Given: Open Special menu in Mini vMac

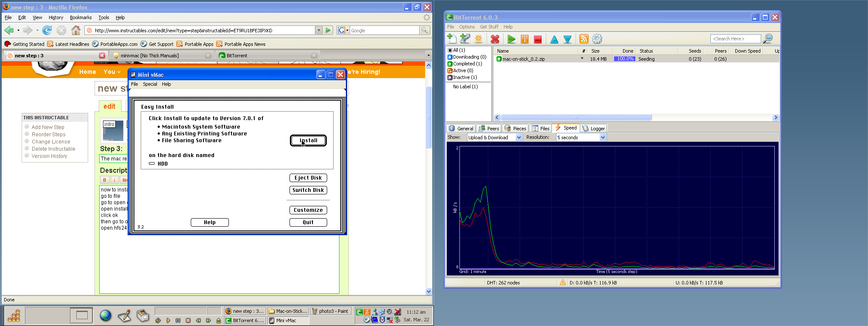Looking at the screenshot, I should click(x=150, y=84).
